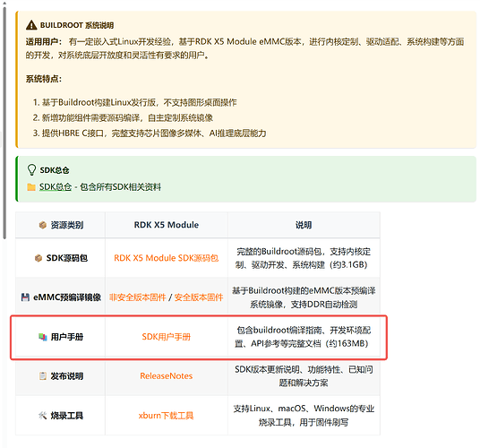Click the package icon in 资源类别 header

click(43, 225)
